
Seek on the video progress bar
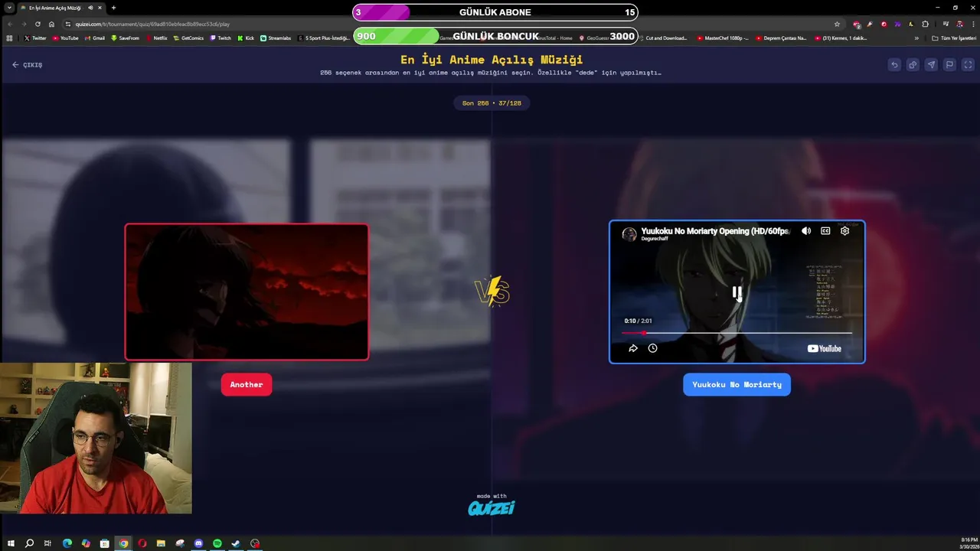click(737, 333)
